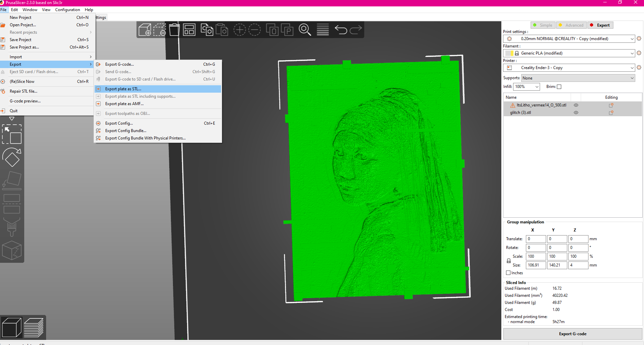Screen dimensions: 644x345
Task: Toggle visibility of glitch (3).stl
Action: (576, 113)
